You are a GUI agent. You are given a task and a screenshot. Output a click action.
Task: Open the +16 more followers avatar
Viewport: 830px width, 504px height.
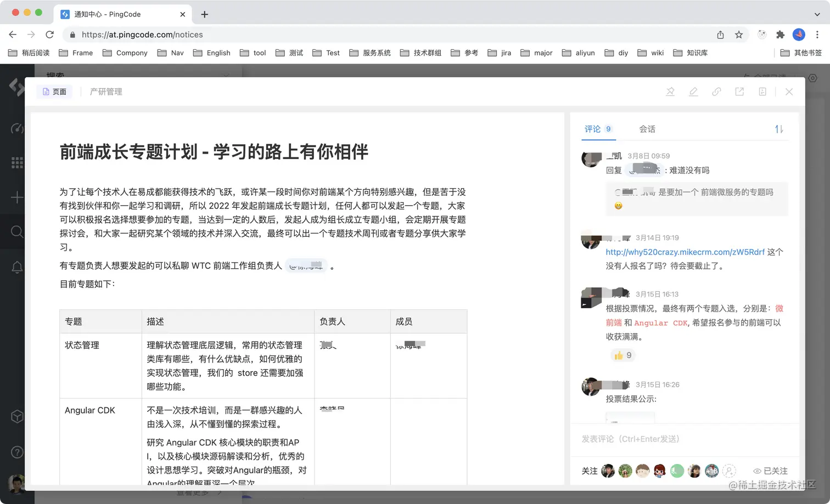click(x=712, y=471)
